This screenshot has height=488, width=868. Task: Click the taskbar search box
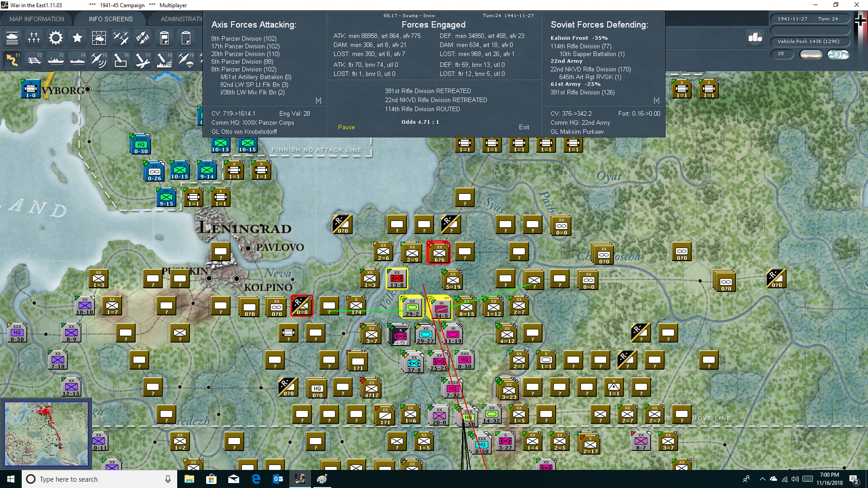click(x=99, y=479)
